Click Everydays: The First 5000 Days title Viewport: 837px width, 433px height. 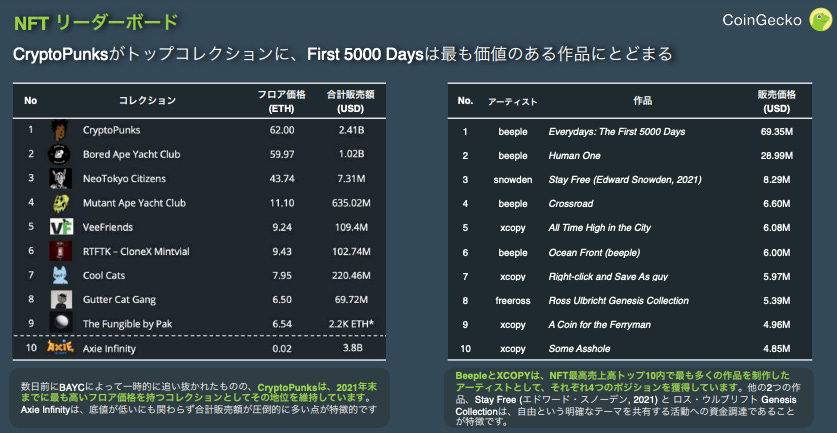coord(617,131)
